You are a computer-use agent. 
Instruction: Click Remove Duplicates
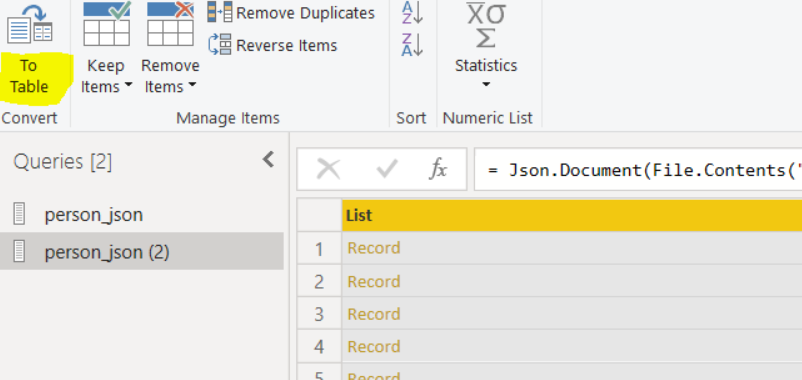[291, 13]
